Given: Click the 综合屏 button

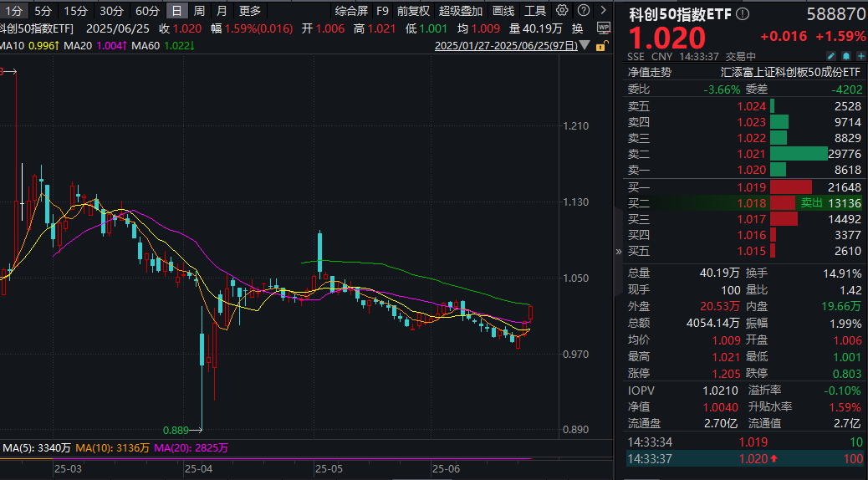Looking at the screenshot, I should click(x=351, y=11).
